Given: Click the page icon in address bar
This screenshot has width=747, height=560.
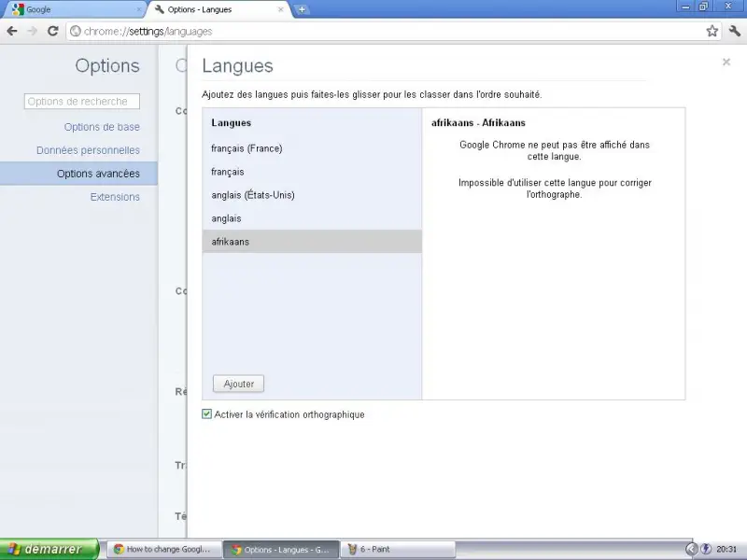Looking at the screenshot, I should click(x=76, y=32).
